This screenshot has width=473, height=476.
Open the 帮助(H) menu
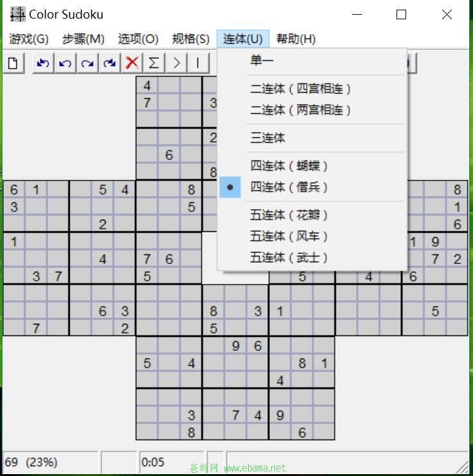296,39
